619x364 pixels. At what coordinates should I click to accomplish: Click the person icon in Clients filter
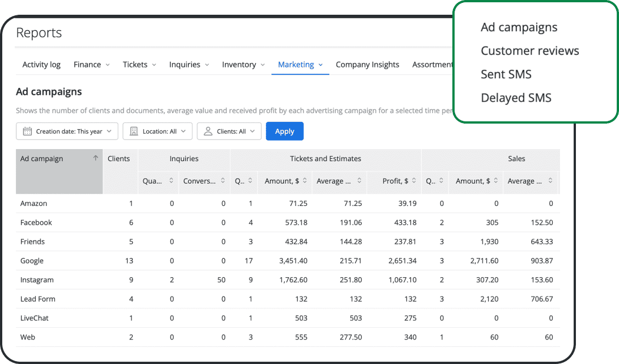point(209,131)
